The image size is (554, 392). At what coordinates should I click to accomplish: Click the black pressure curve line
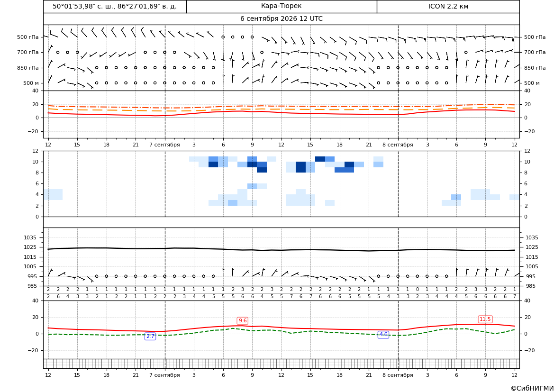[x=282, y=249]
